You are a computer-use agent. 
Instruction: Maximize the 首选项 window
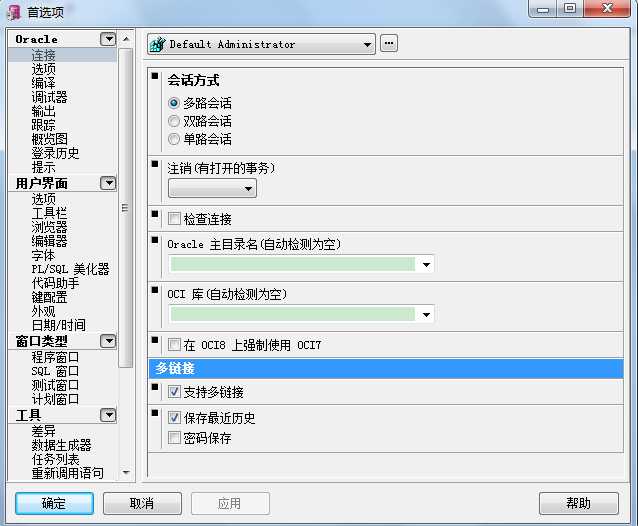pos(570,8)
